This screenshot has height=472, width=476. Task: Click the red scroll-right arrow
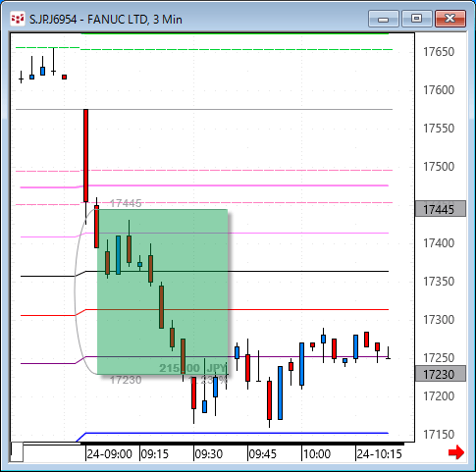click(x=456, y=452)
